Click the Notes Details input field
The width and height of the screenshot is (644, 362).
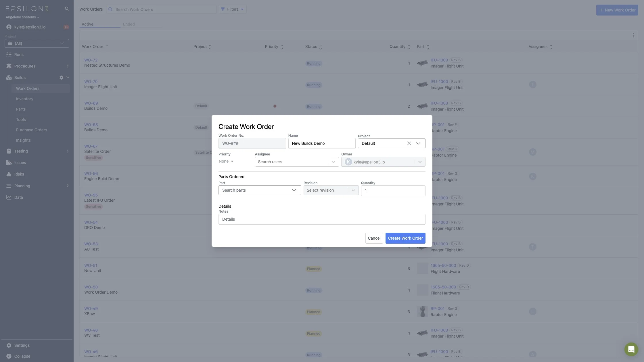pyautogui.click(x=321, y=219)
